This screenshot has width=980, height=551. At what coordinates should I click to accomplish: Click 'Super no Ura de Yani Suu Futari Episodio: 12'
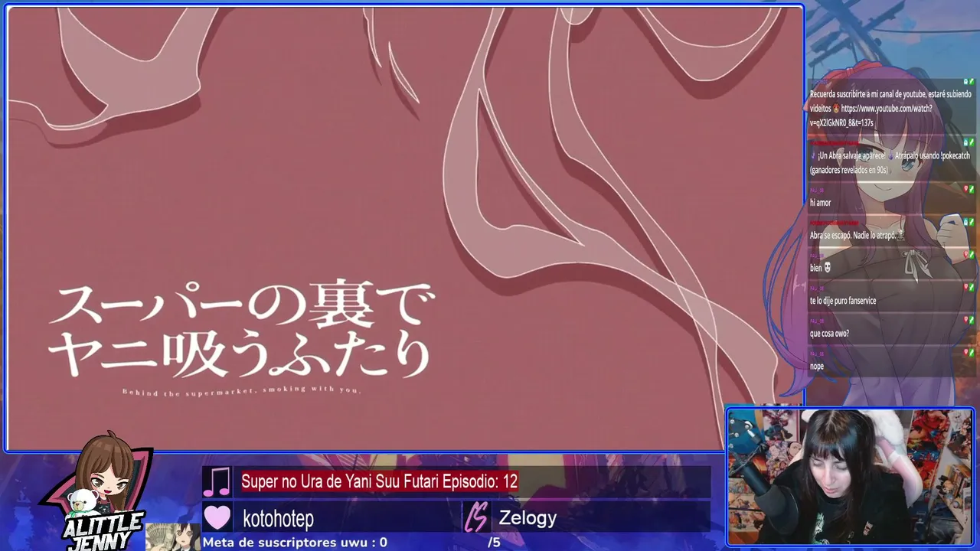380,481
